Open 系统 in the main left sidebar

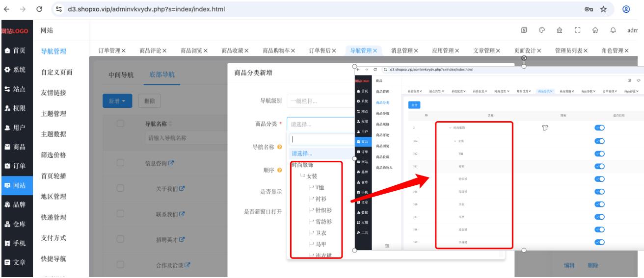coord(15,70)
